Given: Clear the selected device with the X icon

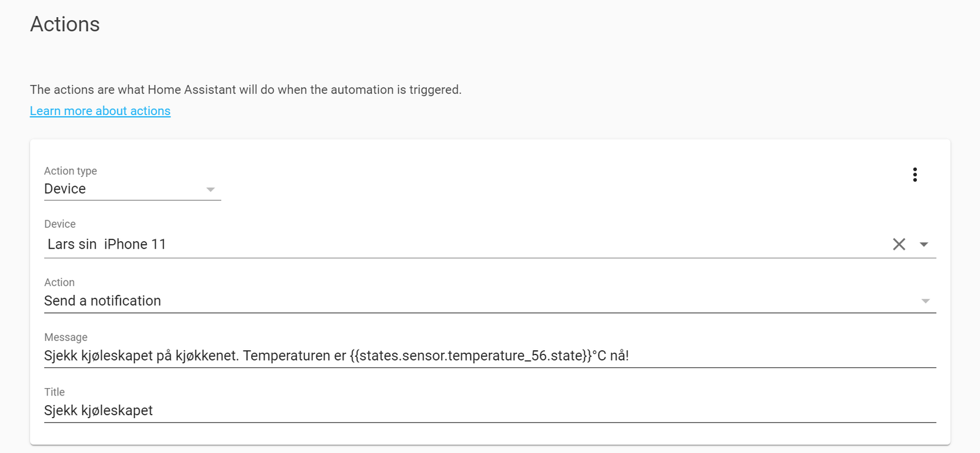Looking at the screenshot, I should [899, 244].
